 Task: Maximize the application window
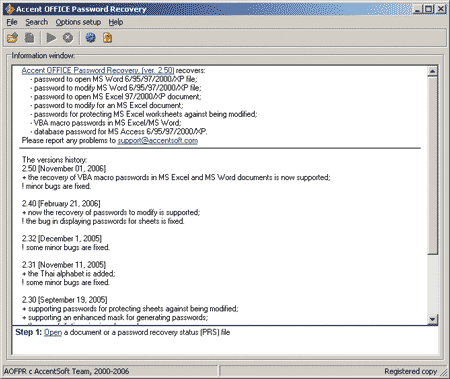(429, 9)
